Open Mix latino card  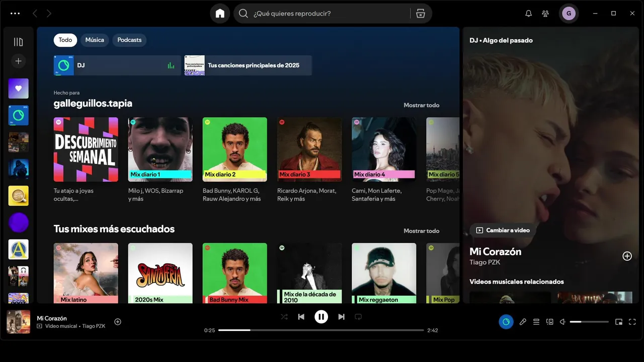coord(86,273)
